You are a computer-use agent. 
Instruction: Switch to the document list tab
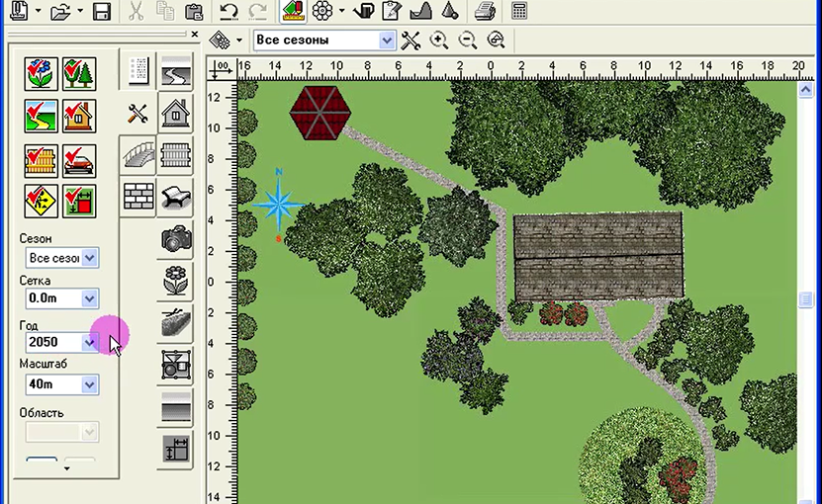tap(138, 71)
